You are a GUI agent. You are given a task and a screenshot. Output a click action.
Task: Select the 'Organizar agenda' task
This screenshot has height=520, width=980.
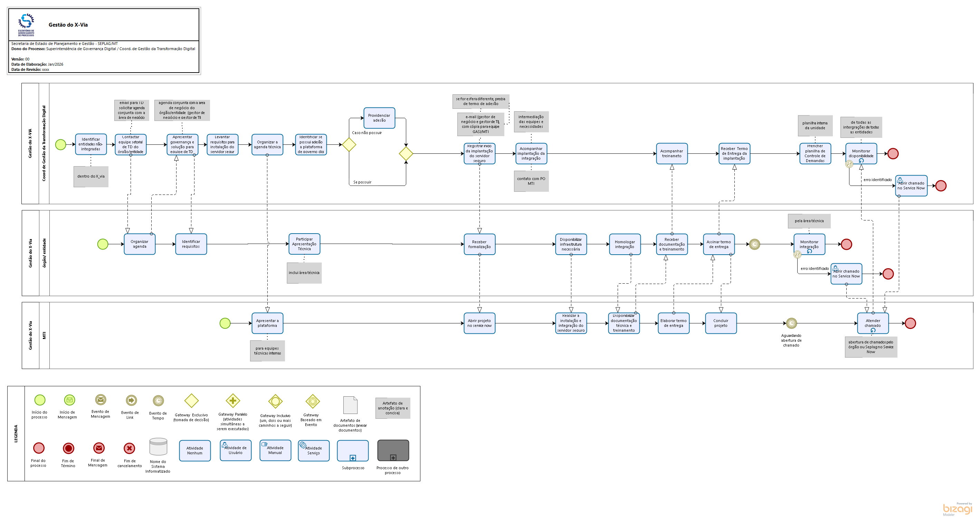coord(140,244)
